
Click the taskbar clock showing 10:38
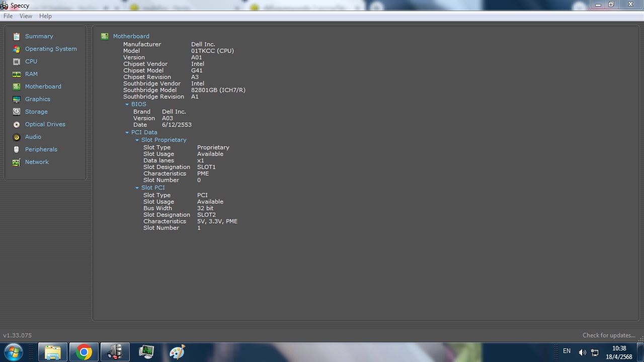coord(619,348)
